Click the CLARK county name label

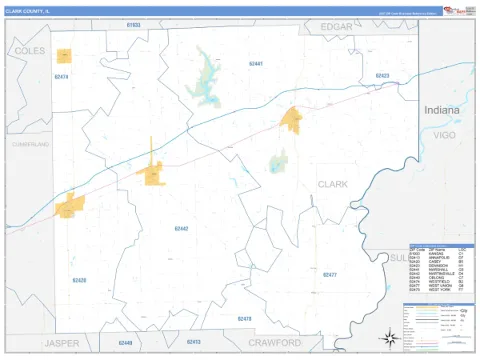tap(333, 184)
